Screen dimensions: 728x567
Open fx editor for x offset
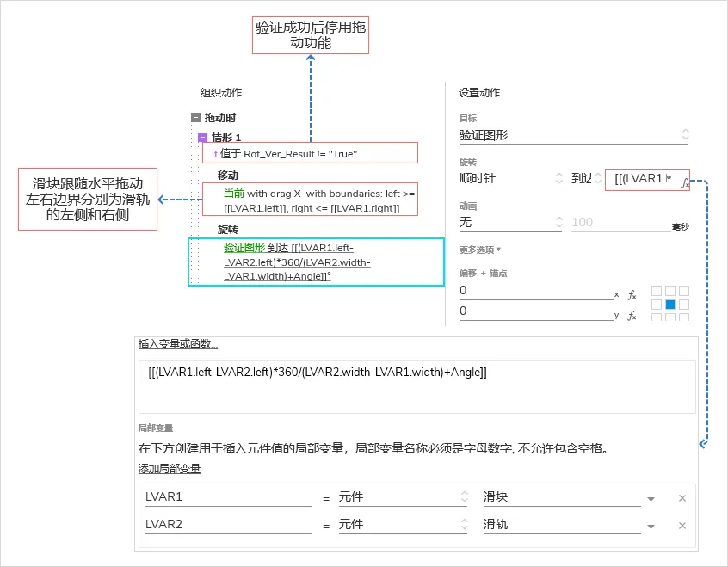pyautogui.click(x=632, y=295)
